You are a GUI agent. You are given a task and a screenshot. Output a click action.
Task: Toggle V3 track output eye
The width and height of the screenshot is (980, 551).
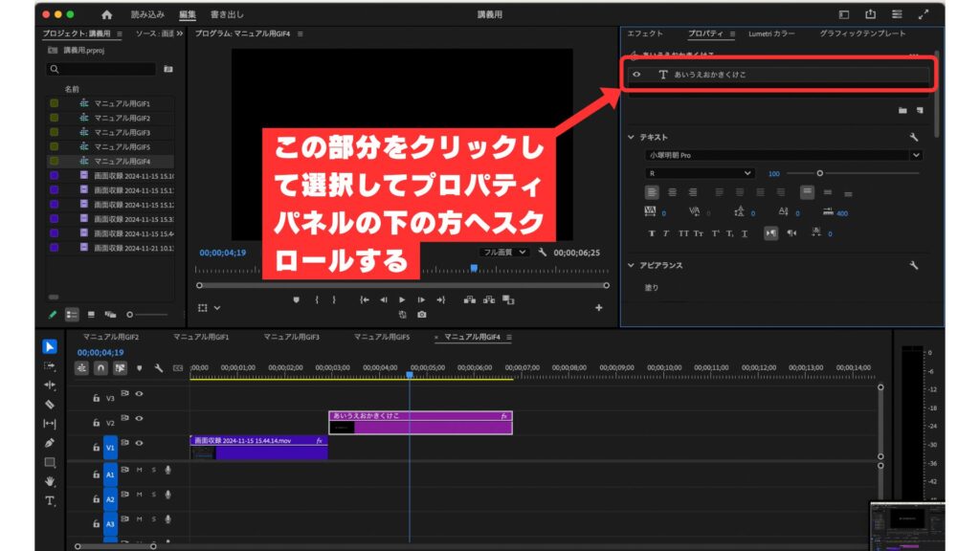point(140,393)
